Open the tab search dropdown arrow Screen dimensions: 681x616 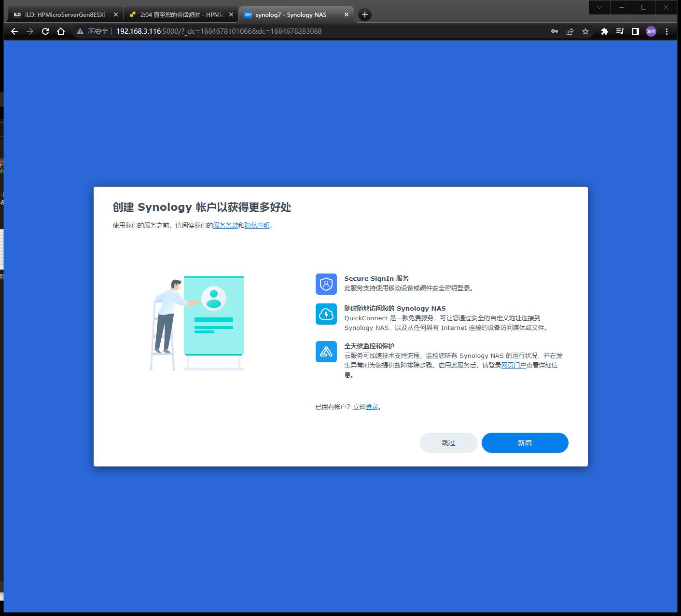pyautogui.click(x=599, y=8)
